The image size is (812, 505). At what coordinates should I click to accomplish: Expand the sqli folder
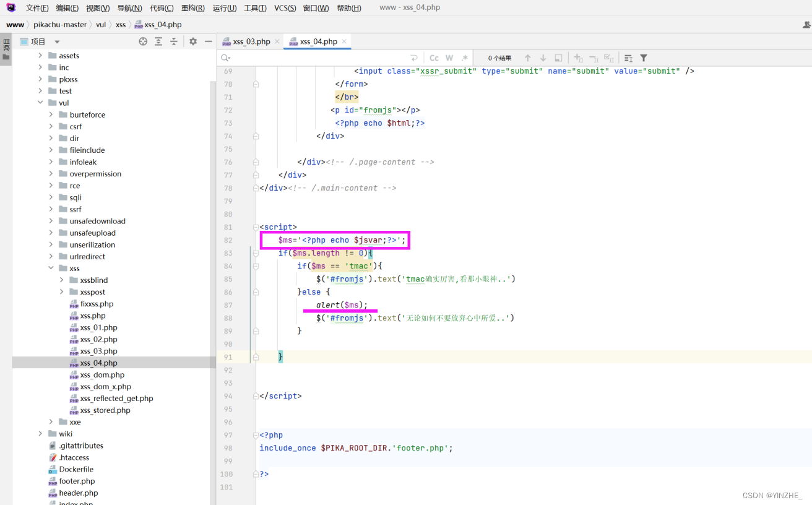click(x=51, y=197)
